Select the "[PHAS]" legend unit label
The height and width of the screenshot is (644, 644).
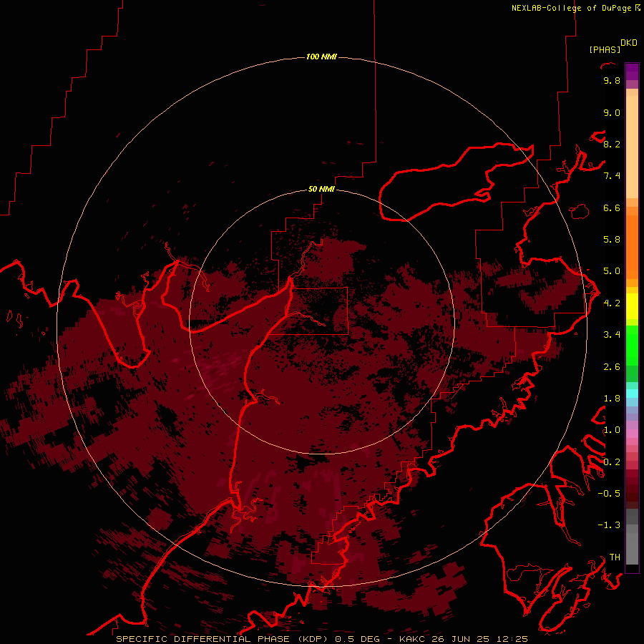coord(605,49)
